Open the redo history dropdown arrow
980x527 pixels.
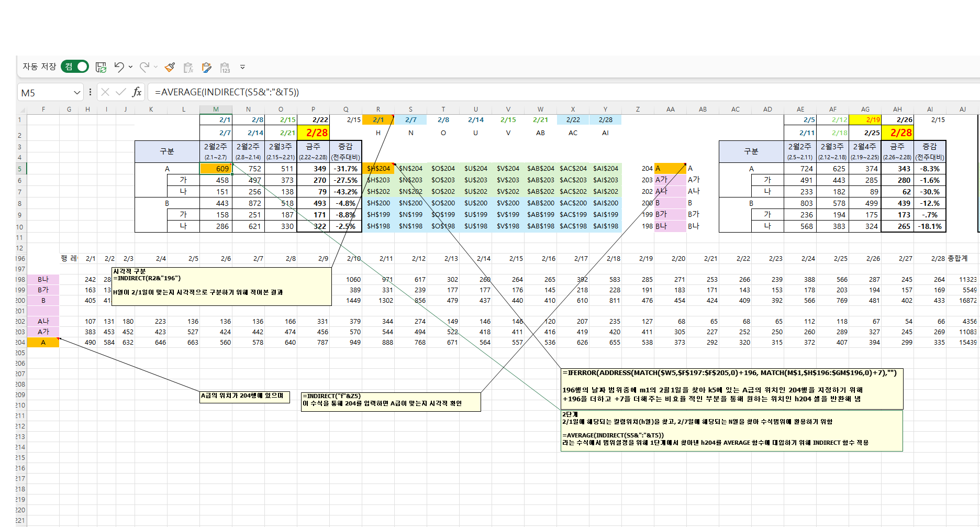coord(155,67)
